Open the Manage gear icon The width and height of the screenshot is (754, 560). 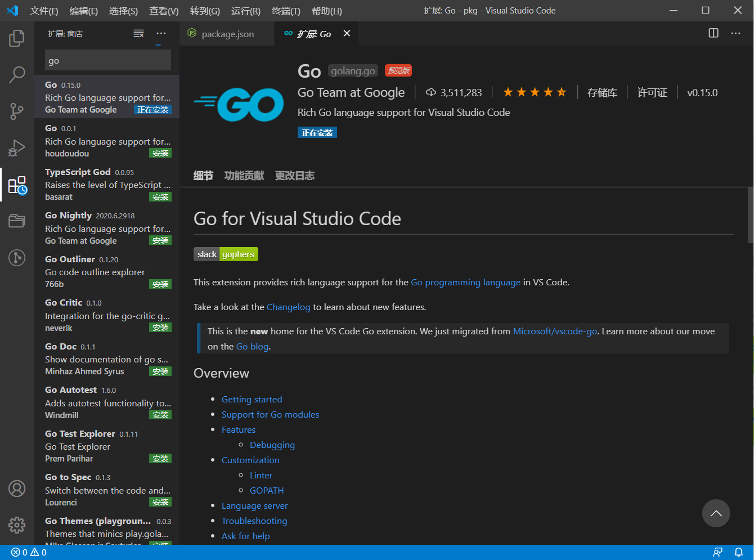click(x=17, y=525)
